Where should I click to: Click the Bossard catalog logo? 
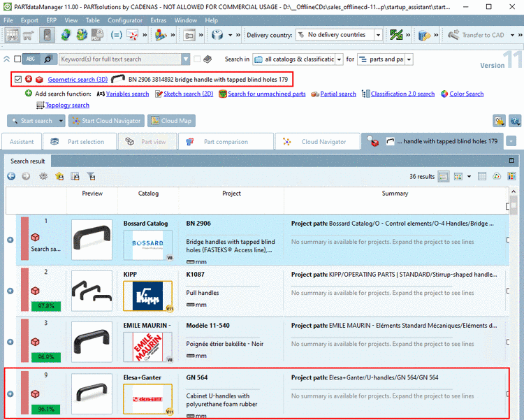click(x=147, y=245)
